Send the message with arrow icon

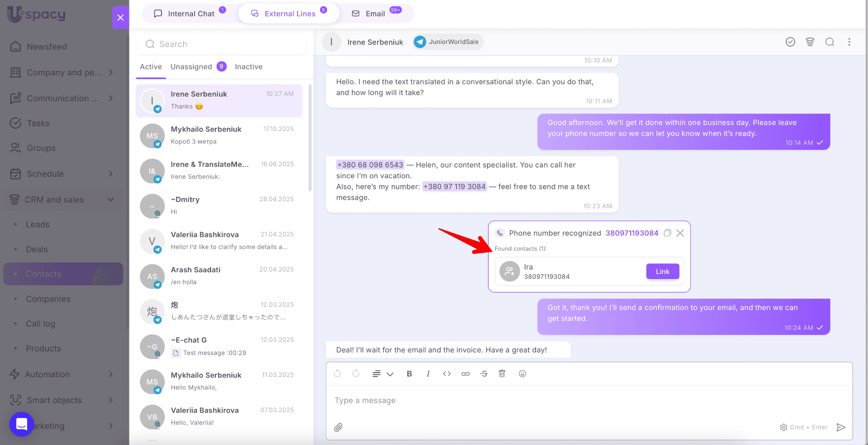pyautogui.click(x=840, y=427)
